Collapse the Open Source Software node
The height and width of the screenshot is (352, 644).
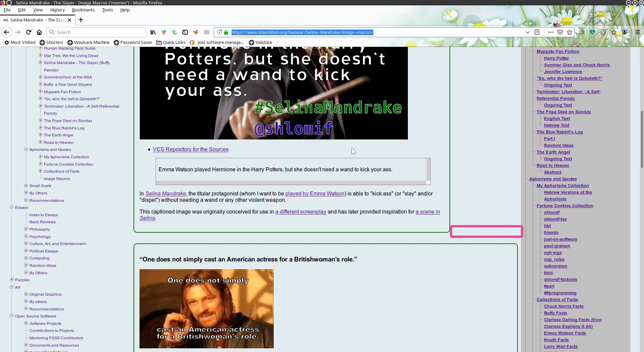11,316
